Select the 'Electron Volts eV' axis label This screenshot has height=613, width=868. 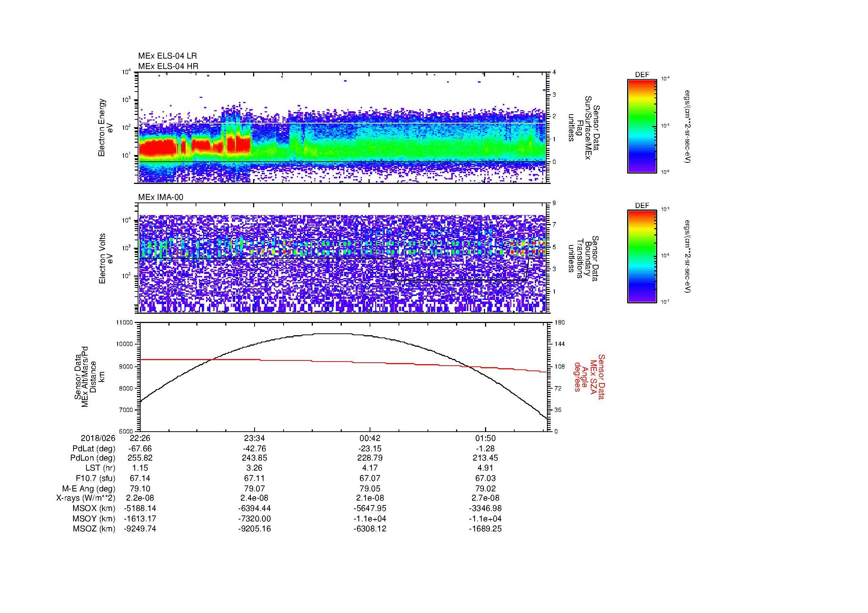pyautogui.click(x=106, y=258)
